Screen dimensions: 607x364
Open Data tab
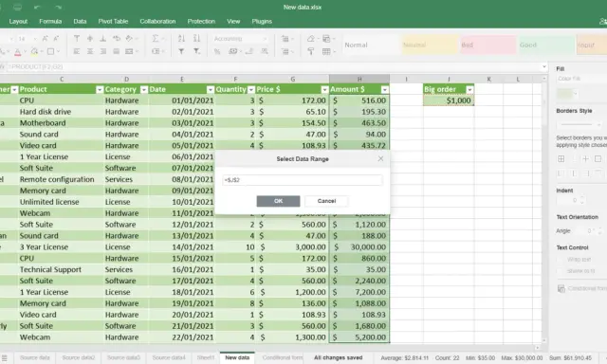pyautogui.click(x=80, y=21)
